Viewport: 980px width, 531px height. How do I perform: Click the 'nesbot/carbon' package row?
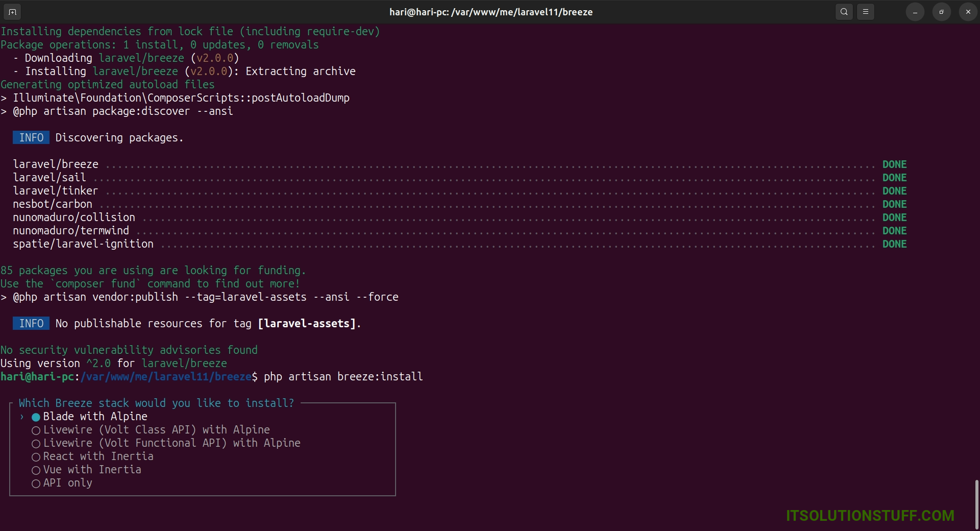point(459,204)
